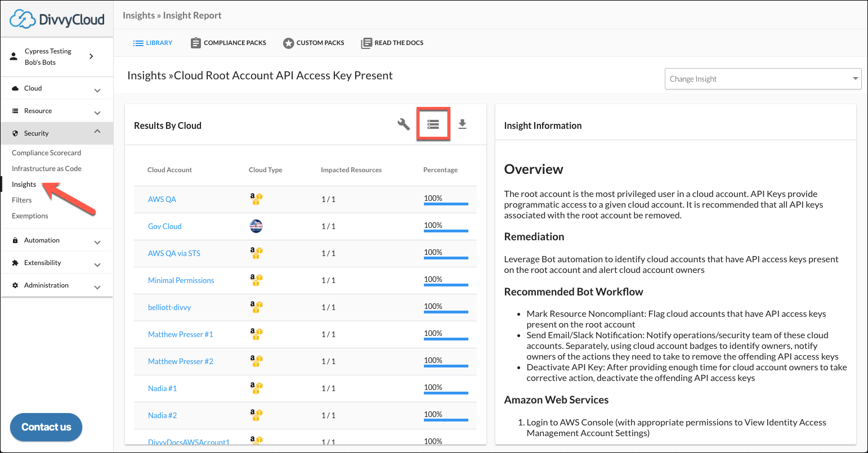Viewport: 868px width, 453px height.
Task: Open Filters in the Security menu
Action: tap(22, 200)
